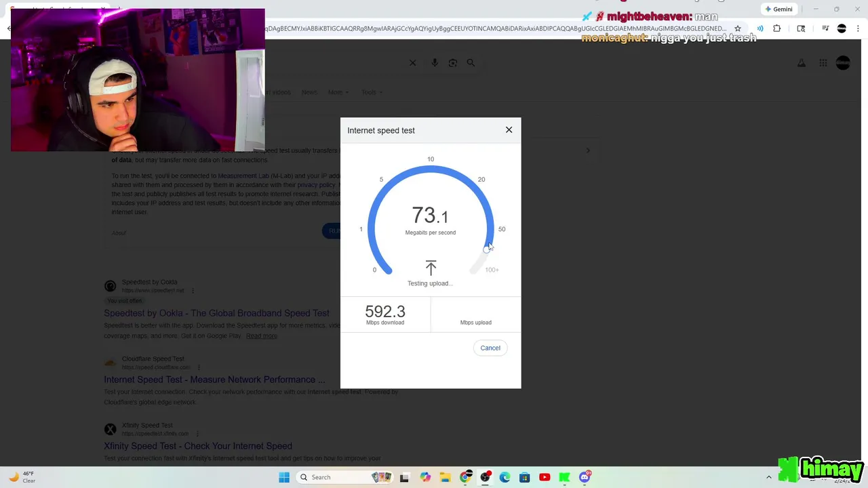Click the audio cast indicator in toolbar
This screenshot has width=868, height=488.
[x=760, y=28]
